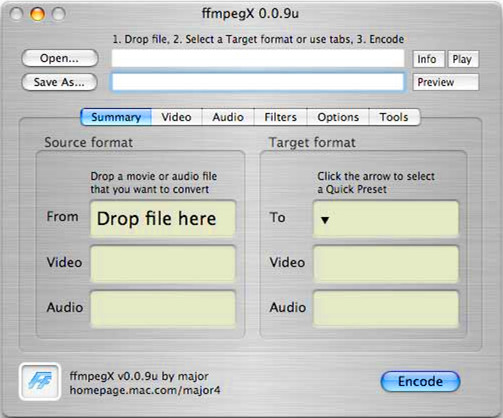Switch to the Video tab
This screenshot has width=503, height=418.
[176, 117]
